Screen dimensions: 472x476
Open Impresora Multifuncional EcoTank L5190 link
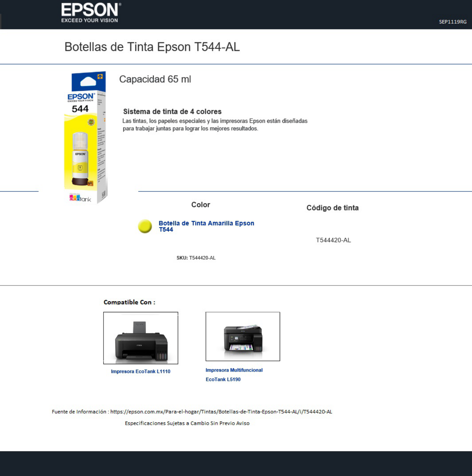[234, 375]
